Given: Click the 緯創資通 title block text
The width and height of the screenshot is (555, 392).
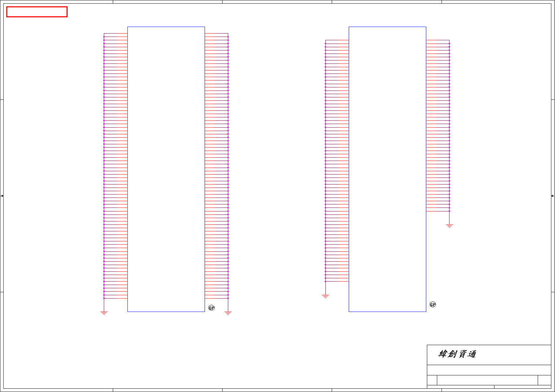Looking at the screenshot, I should (457, 354).
